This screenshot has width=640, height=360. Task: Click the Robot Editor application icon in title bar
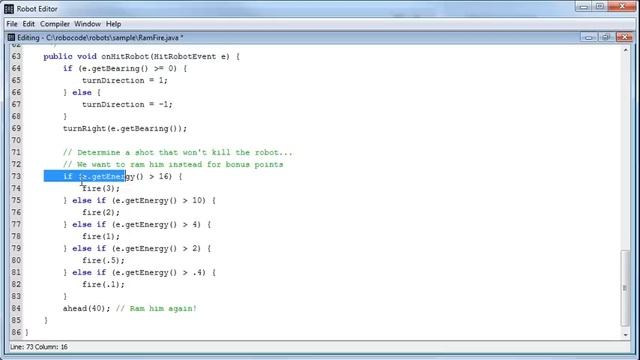[x=9, y=9]
